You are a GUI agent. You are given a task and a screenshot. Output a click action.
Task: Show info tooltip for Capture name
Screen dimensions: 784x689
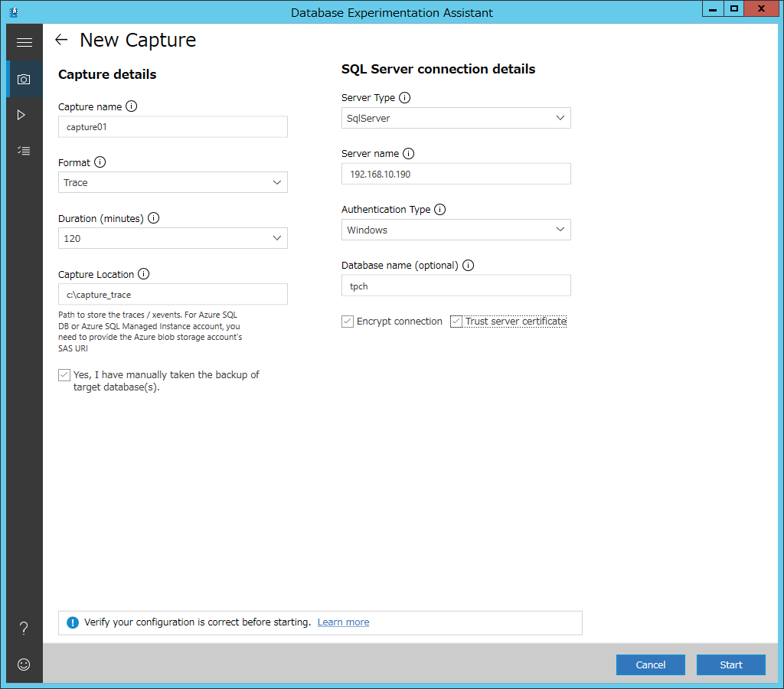pos(132,106)
